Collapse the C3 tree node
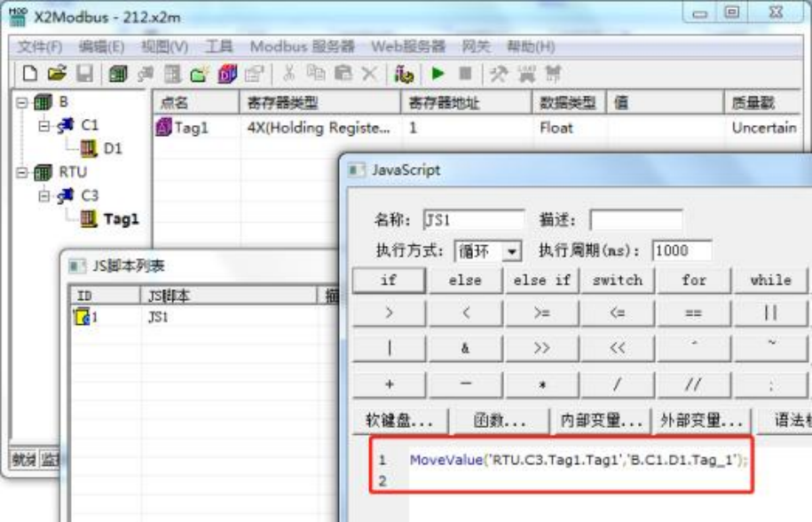 point(44,195)
